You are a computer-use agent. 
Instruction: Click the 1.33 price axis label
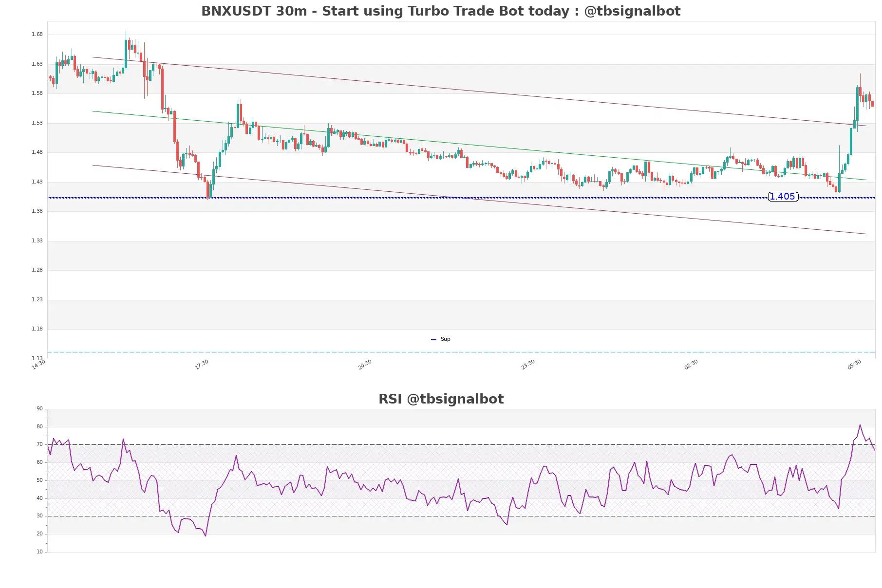point(37,240)
